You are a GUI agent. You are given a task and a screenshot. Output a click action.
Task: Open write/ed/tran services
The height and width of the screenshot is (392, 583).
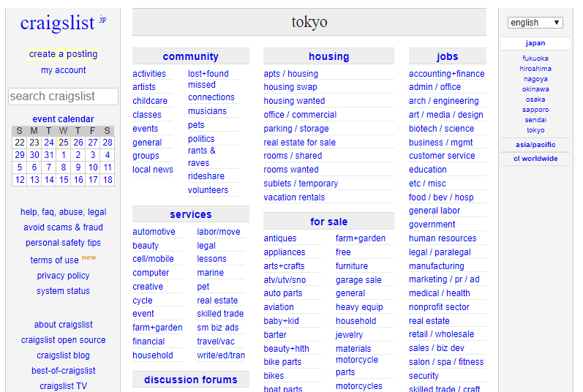point(221,355)
